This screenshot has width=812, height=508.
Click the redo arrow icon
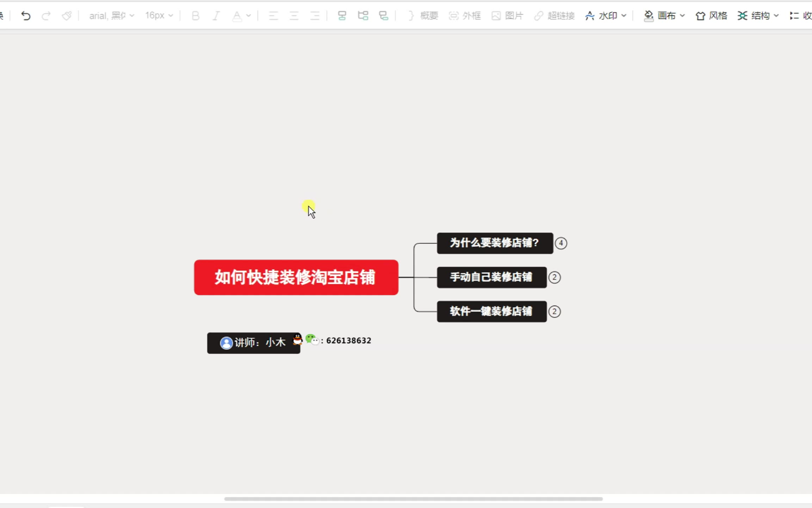(46, 16)
